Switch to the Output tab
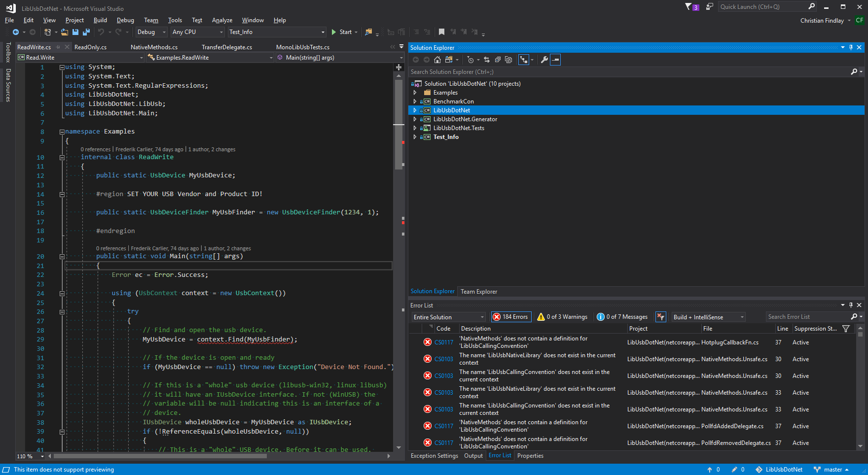 [473, 456]
